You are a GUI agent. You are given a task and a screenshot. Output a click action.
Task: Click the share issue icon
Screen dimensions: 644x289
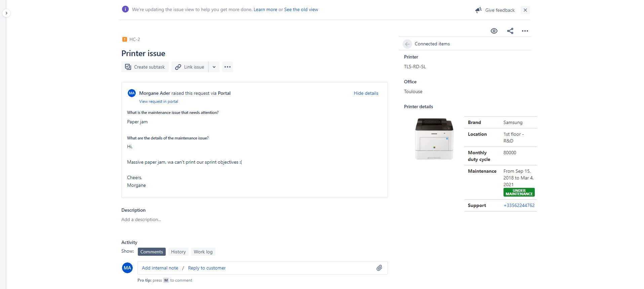pyautogui.click(x=510, y=31)
